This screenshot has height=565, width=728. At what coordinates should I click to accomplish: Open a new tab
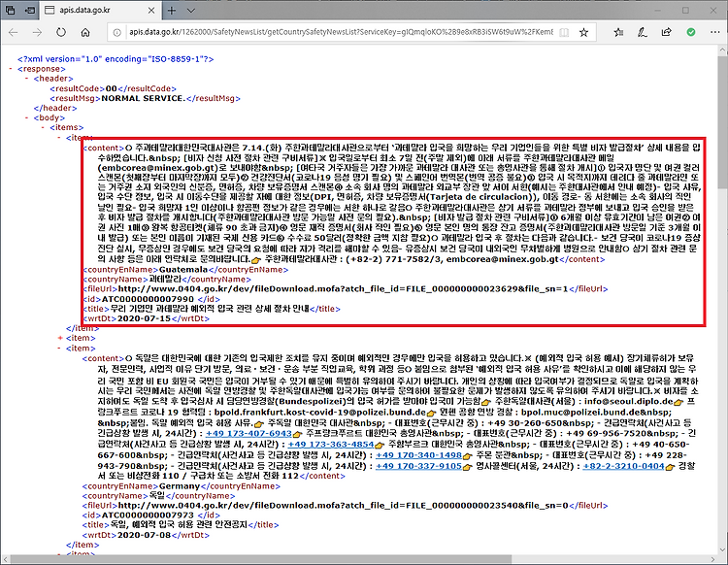(171, 11)
